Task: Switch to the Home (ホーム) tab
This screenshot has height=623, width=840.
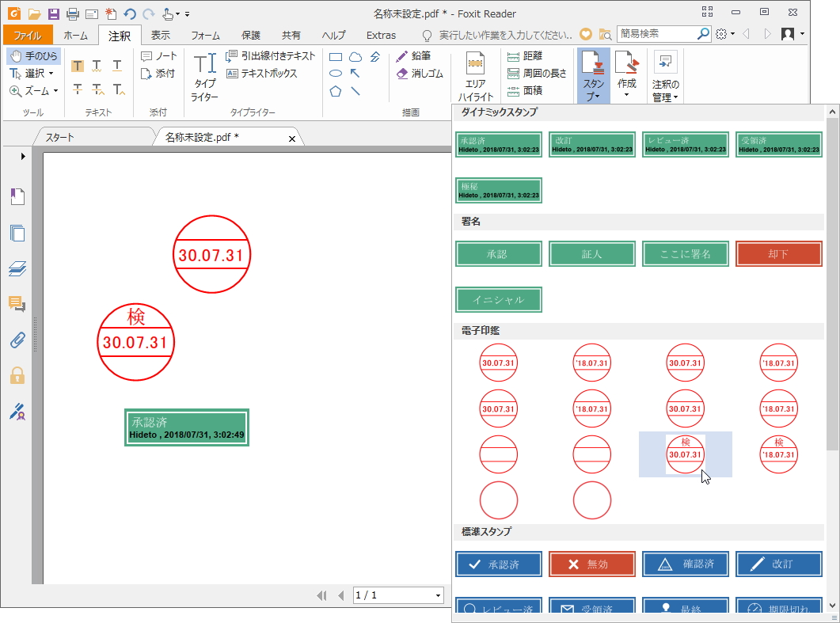Action: pos(75,36)
